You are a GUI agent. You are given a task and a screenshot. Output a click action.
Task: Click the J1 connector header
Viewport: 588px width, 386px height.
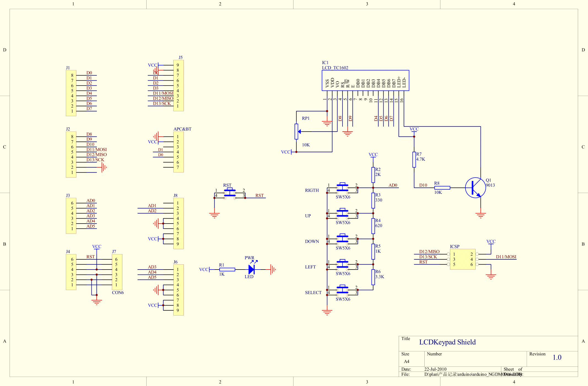(71, 93)
